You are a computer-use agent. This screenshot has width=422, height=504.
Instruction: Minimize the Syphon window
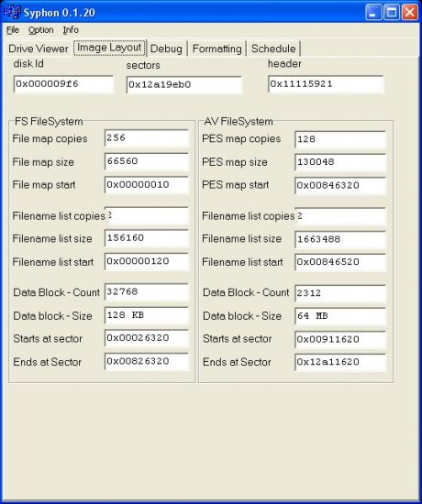coord(373,13)
